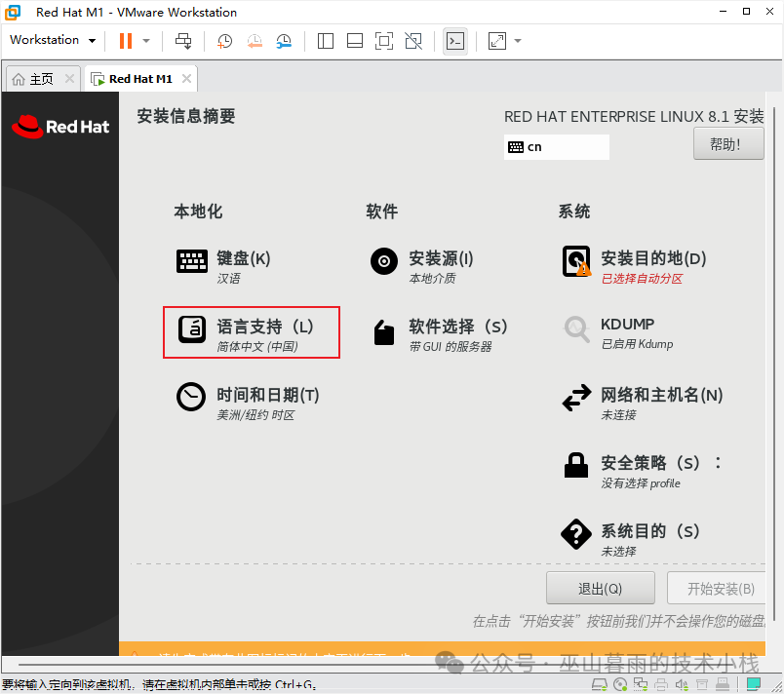
Task: Click the teal notification square in the status bar
Action: (x=754, y=685)
